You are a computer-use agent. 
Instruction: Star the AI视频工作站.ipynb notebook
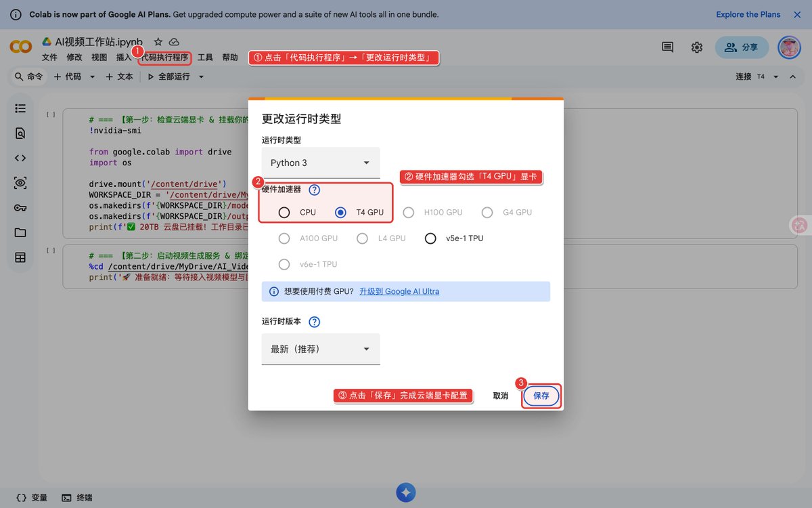coord(158,42)
